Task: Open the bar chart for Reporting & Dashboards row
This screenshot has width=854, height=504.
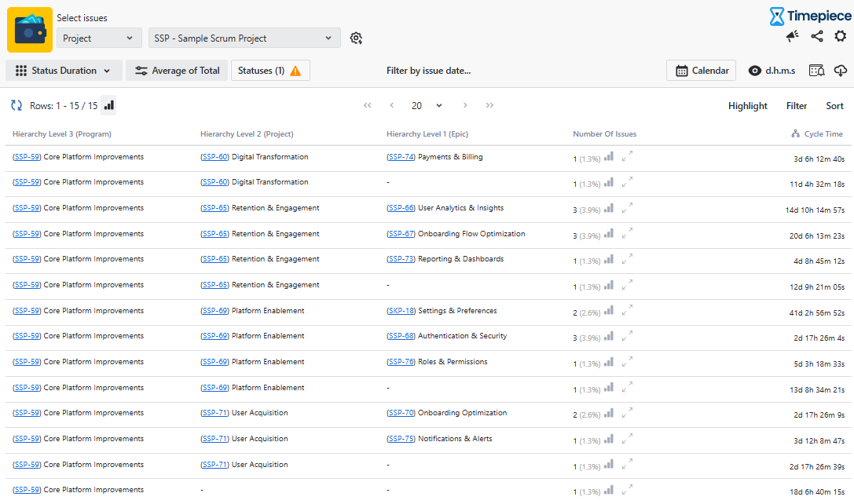Action: [x=608, y=259]
